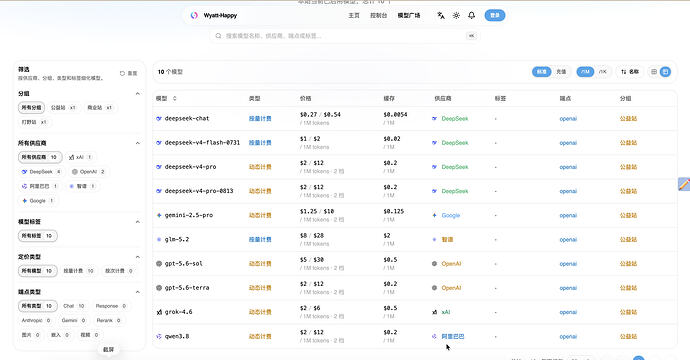Click the deepseek-chat model icon
690x360 pixels.
[x=159, y=118]
